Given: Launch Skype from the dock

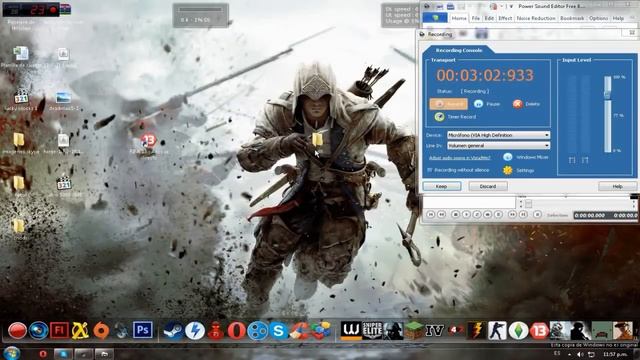Looking at the screenshot, I should [x=278, y=330].
